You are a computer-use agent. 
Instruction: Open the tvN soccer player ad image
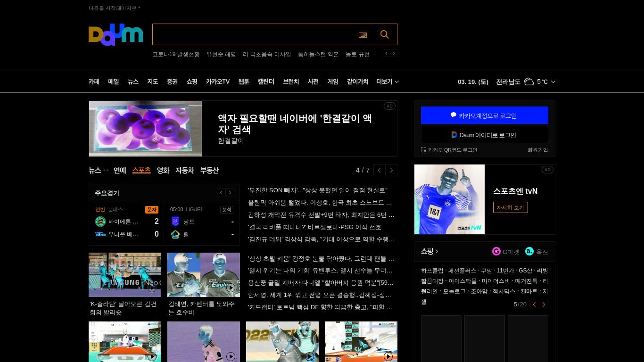point(449,199)
